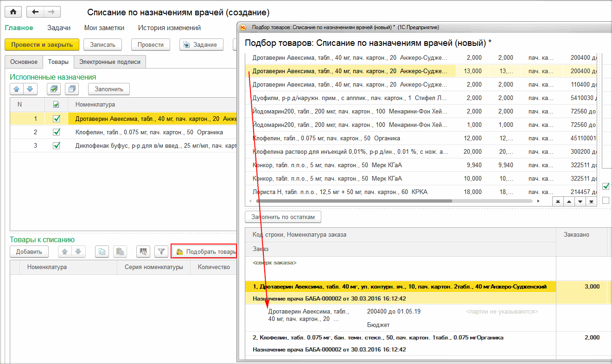
Task: Navigate back with the left arrow
Action: coord(35,12)
